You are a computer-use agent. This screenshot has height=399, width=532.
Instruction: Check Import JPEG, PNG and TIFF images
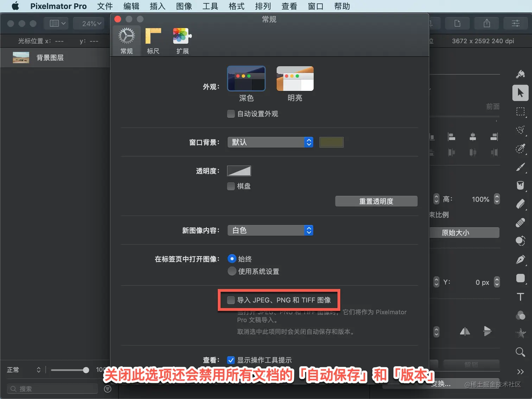tap(231, 300)
